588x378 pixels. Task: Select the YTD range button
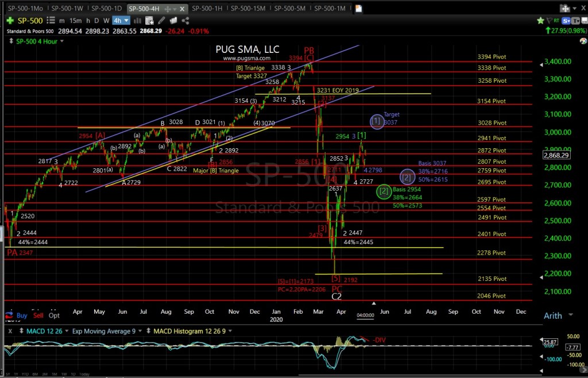point(26,374)
